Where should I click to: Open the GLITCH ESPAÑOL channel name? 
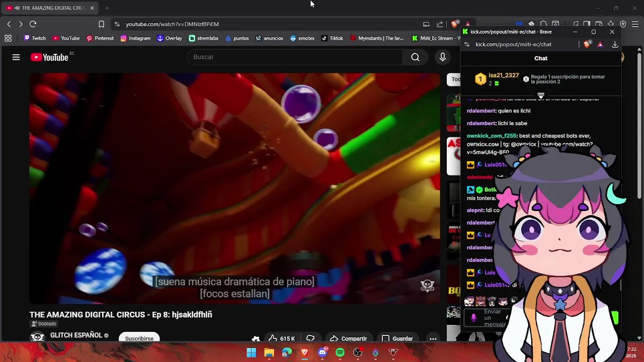point(76,335)
